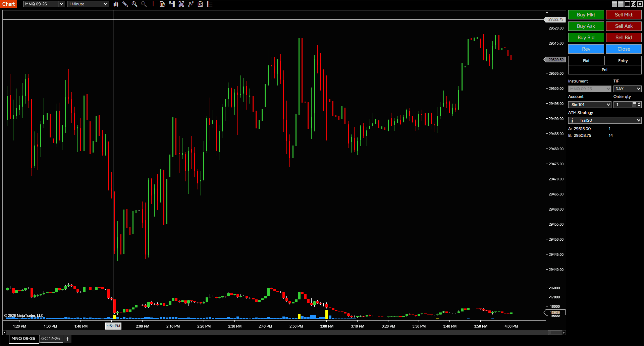This screenshot has height=346, width=644.
Task: Click the first link-window square icon
Action: tap(614, 4)
